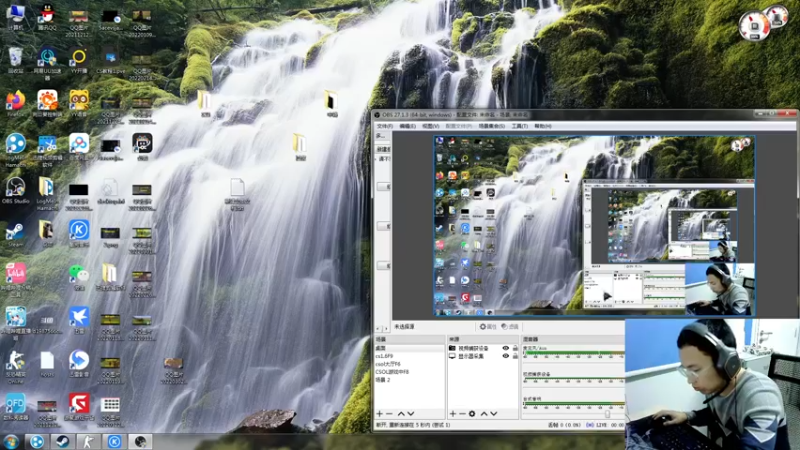This screenshot has height=450, width=800.
Task: Open source properties gear in sources toolbar
Action: click(x=472, y=414)
